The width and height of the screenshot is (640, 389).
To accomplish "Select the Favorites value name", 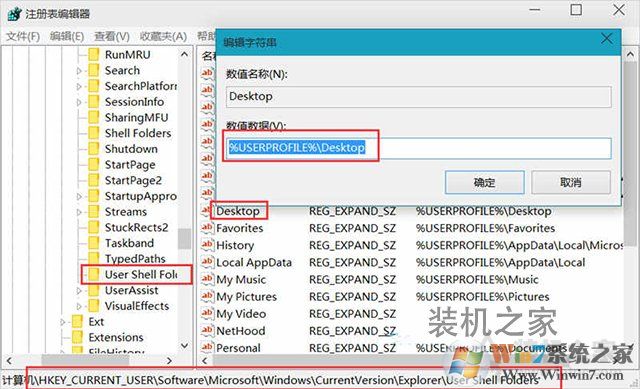I will (x=240, y=228).
